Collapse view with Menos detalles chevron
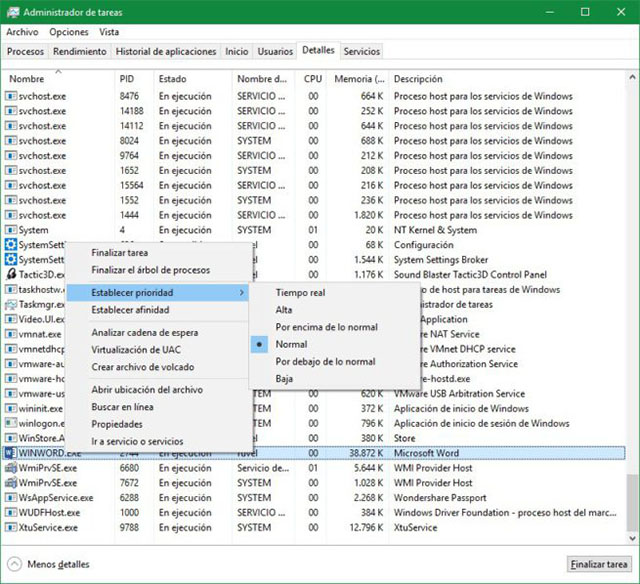The height and width of the screenshot is (584, 640). 14,564
